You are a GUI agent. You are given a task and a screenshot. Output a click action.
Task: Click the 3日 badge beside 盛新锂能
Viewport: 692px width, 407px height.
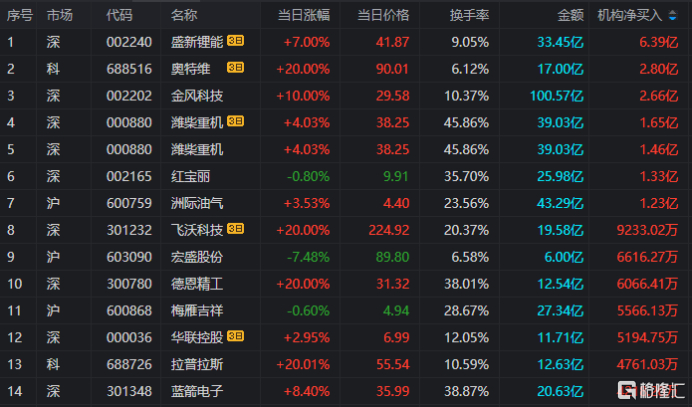point(236,41)
